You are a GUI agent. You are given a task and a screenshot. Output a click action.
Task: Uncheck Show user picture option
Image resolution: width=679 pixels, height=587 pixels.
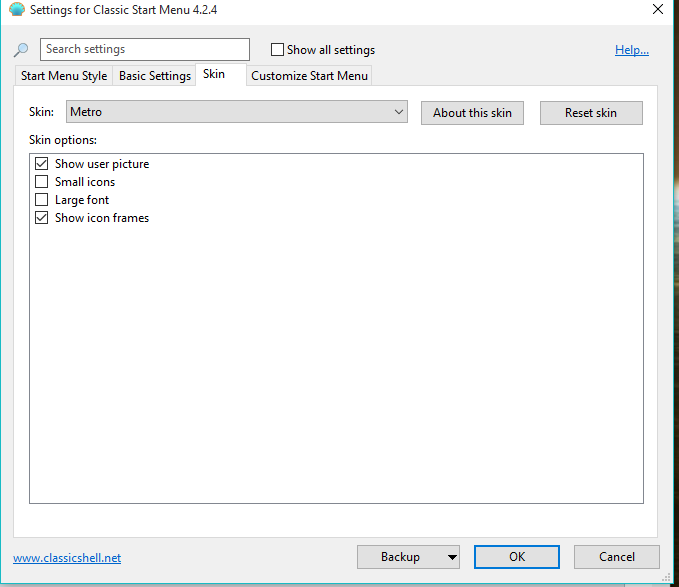(42, 164)
